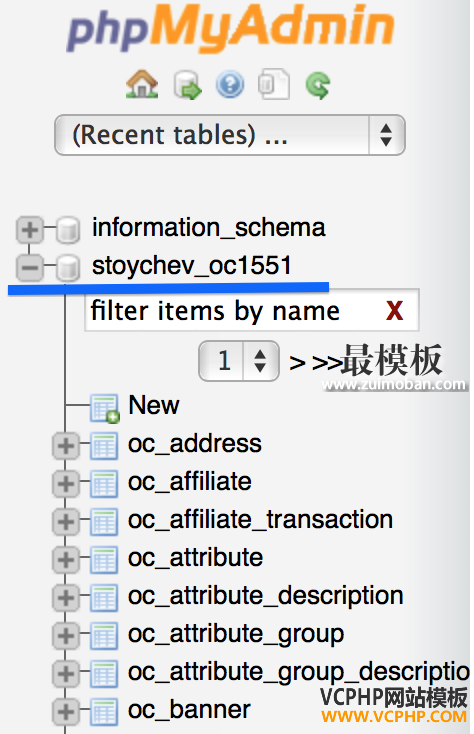The width and height of the screenshot is (474, 734).
Task: Select the stoychev_oc1551 database
Action: [192, 266]
